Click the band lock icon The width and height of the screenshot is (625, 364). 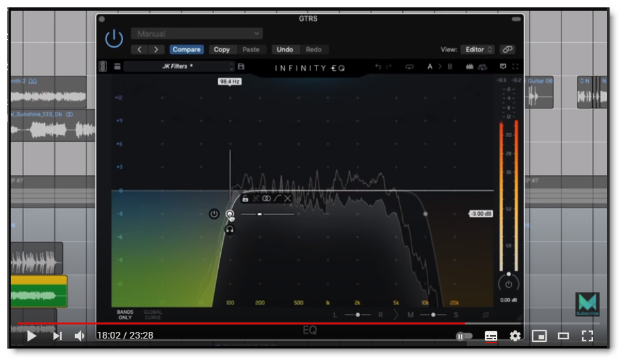click(245, 199)
